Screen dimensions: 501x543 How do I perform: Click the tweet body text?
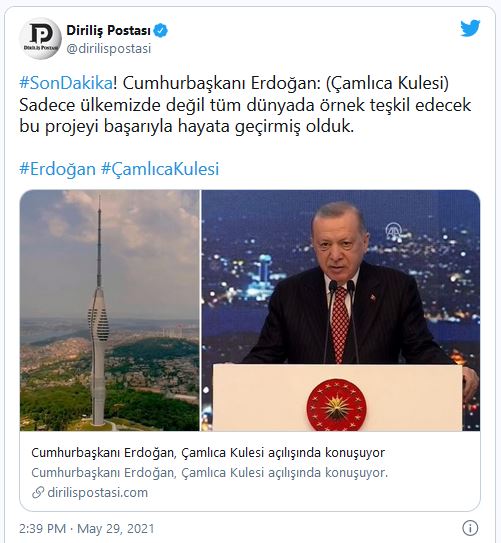tap(245, 105)
